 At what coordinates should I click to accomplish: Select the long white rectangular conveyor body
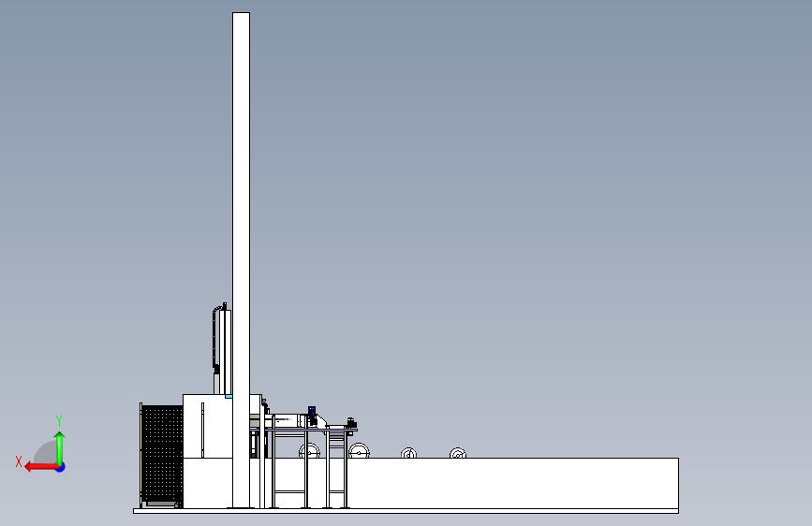(512, 483)
